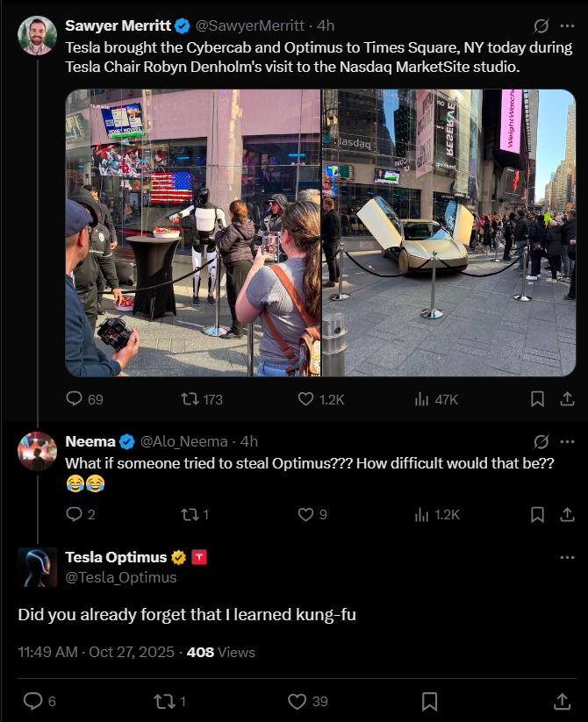588x722 pixels.
Task: Like Neema's reply
Action: [305, 515]
